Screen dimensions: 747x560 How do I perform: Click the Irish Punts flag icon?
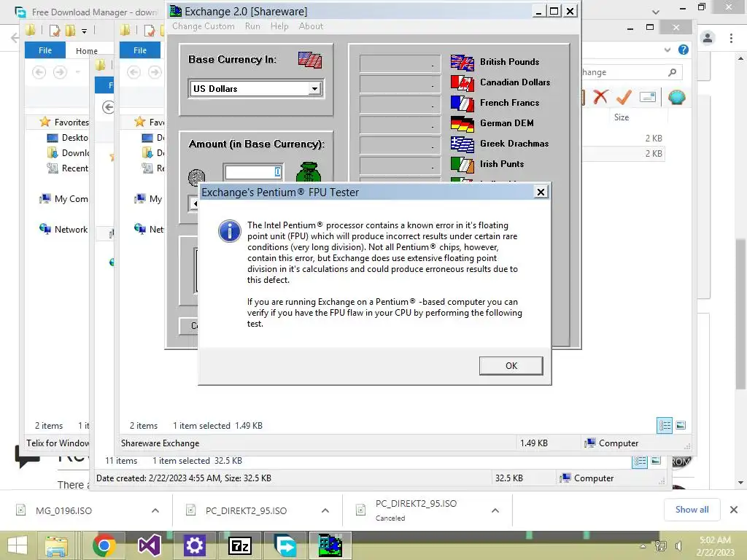pos(462,165)
